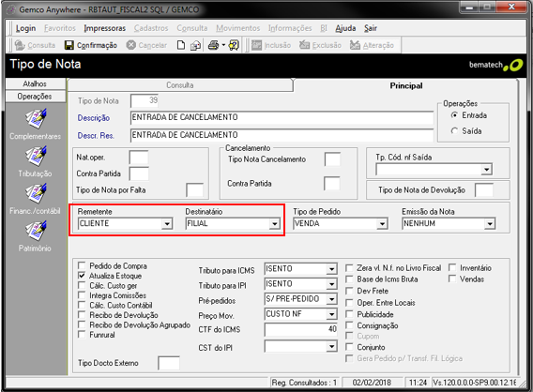Click the 02/02/2018 date in status bar

372,383
